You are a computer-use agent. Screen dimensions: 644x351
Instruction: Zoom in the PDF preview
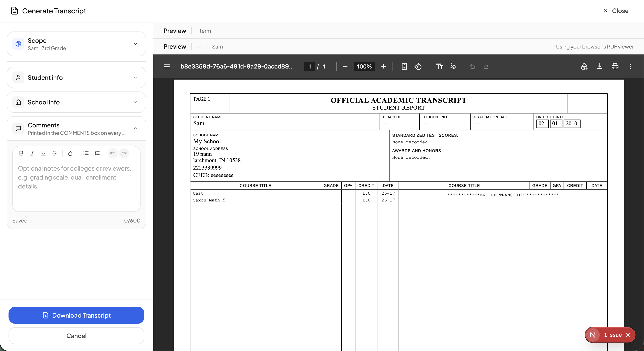click(384, 66)
